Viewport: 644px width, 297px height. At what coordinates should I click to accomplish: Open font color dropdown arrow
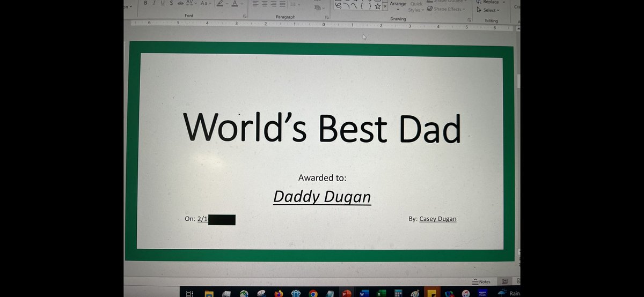[x=242, y=4]
